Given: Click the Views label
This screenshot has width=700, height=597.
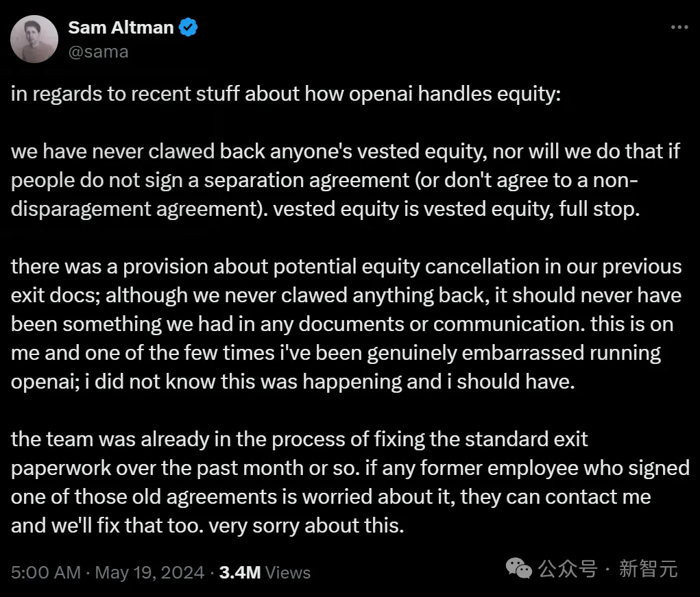Looking at the screenshot, I should click(x=288, y=572).
